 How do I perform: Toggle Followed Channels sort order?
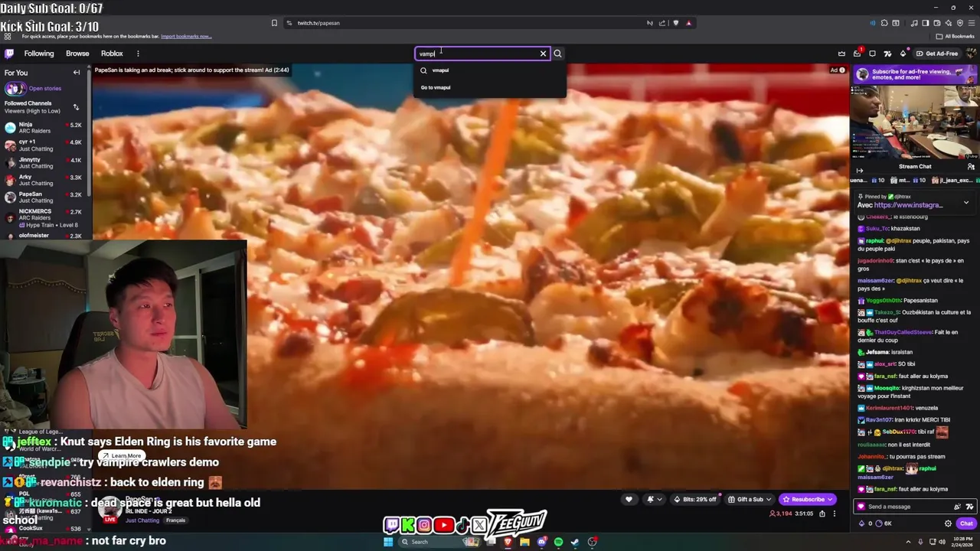76,107
